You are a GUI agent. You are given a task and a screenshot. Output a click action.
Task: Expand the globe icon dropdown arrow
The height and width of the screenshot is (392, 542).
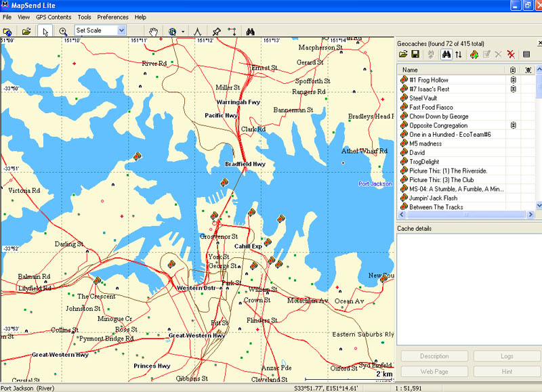click(183, 31)
